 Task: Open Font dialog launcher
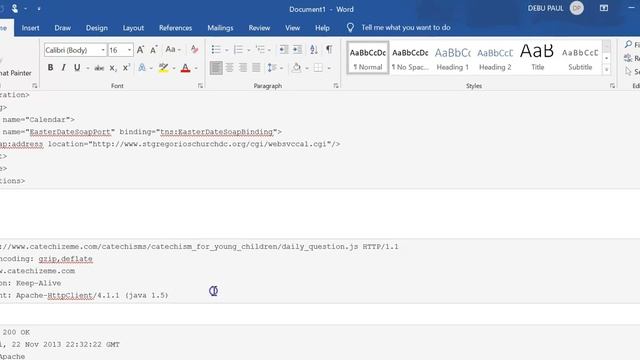click(200, 86)
